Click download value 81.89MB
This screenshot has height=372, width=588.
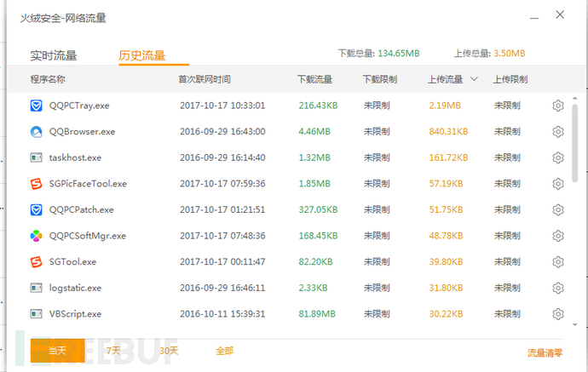(317, 314)
